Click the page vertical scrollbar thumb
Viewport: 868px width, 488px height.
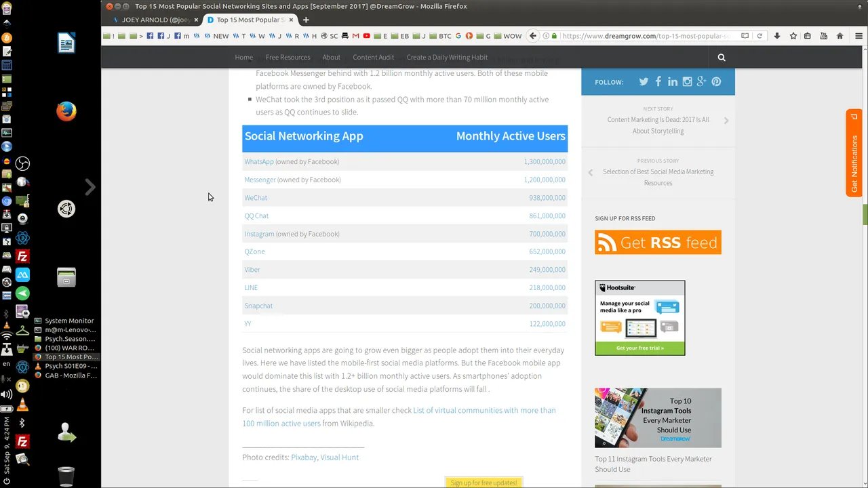(x=865, y=213)
